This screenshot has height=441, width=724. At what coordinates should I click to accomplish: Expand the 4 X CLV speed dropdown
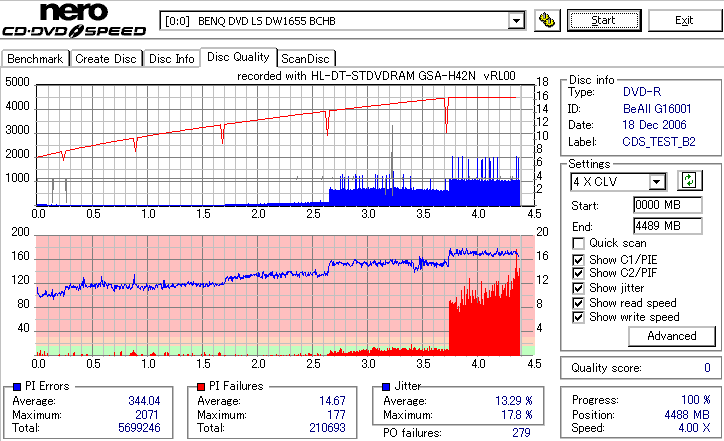[656, 181]
